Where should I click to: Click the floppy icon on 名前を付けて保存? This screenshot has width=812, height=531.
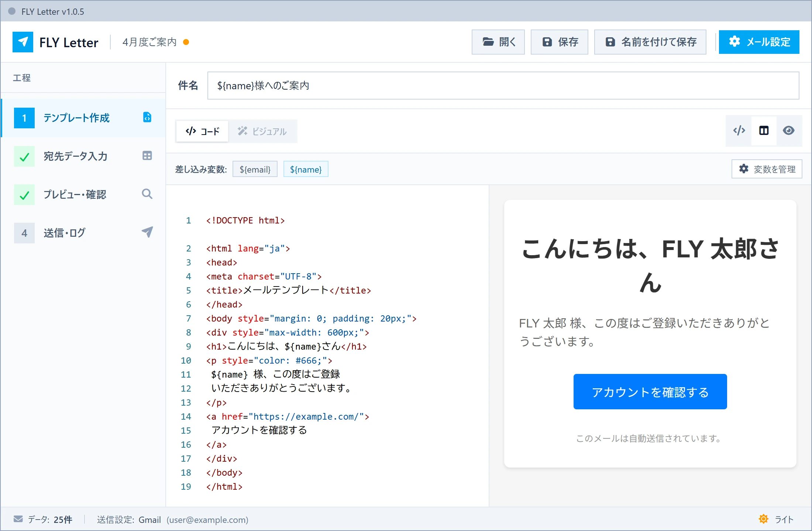(610, 42)
